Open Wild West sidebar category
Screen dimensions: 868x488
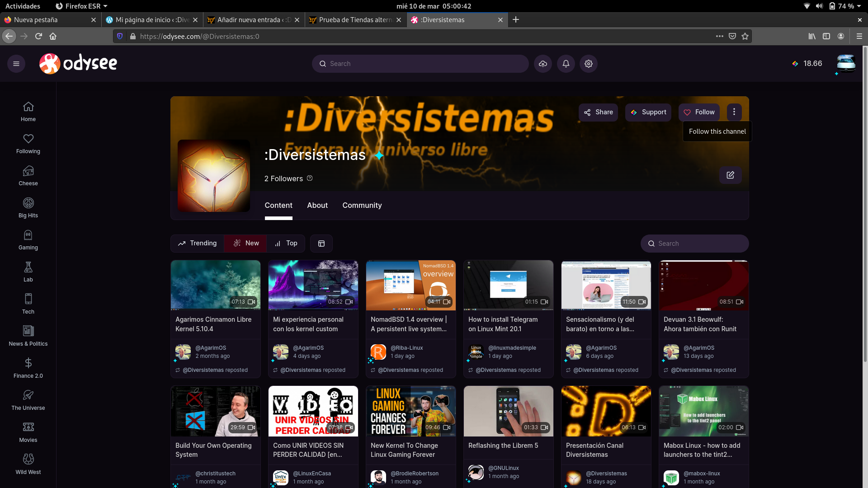[28, 465]
